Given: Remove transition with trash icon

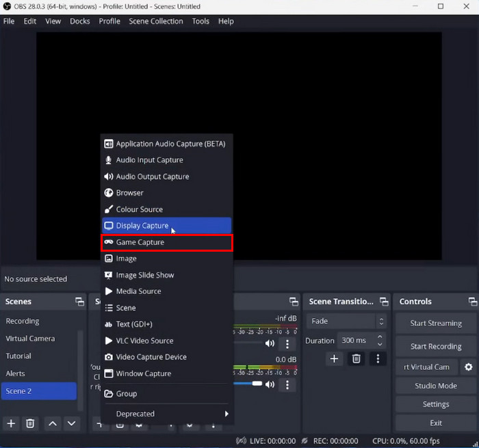Looking at the screenshot, I should tap(357, 359).
